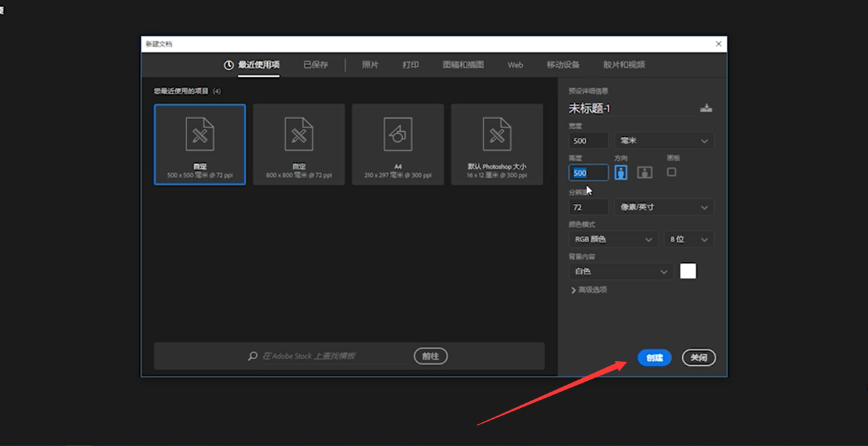Click the 创建 button
This screenshot has height=446, width=868.
(x=654, y=358)
